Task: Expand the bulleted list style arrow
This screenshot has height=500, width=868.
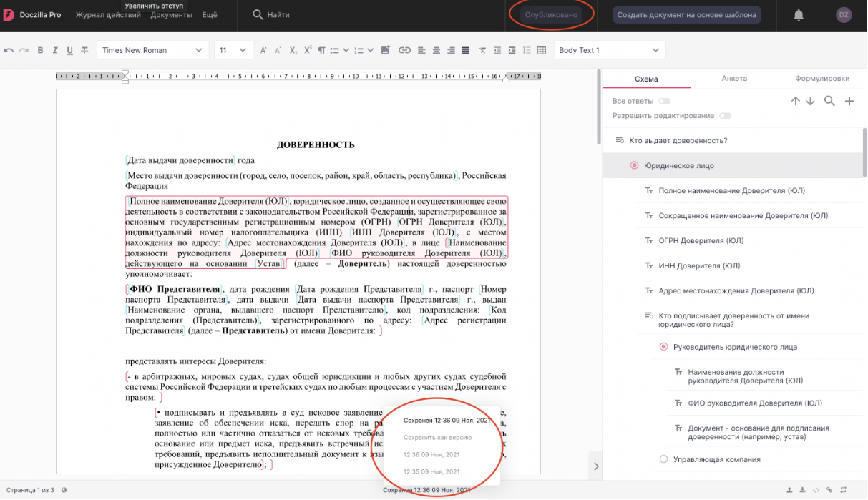Action: tap(346, 50)
